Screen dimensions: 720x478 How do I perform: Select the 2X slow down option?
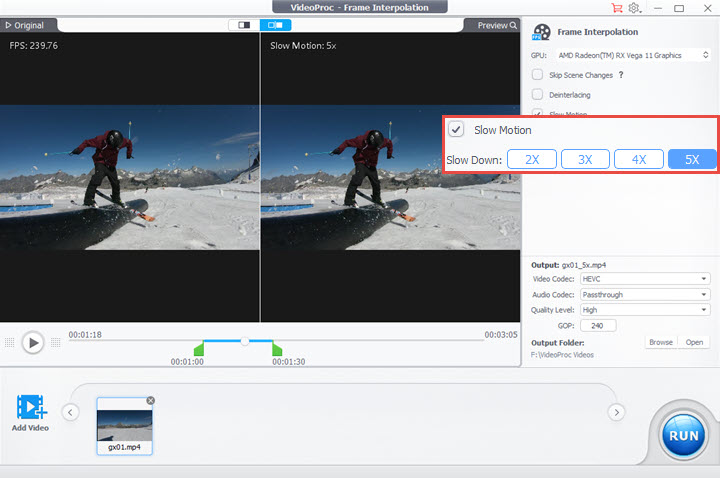(x=532, y=159)
